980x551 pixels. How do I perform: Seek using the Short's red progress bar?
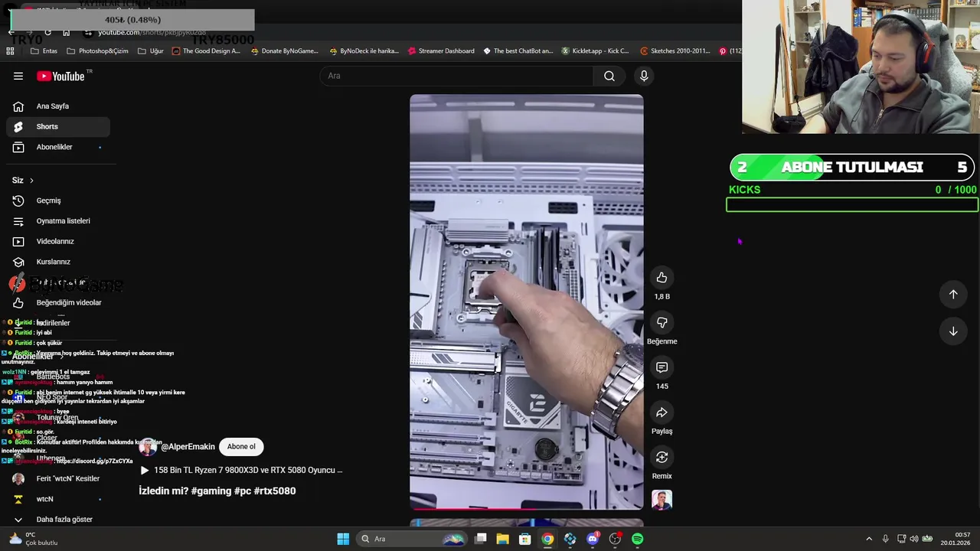click(x=526, y=508)
